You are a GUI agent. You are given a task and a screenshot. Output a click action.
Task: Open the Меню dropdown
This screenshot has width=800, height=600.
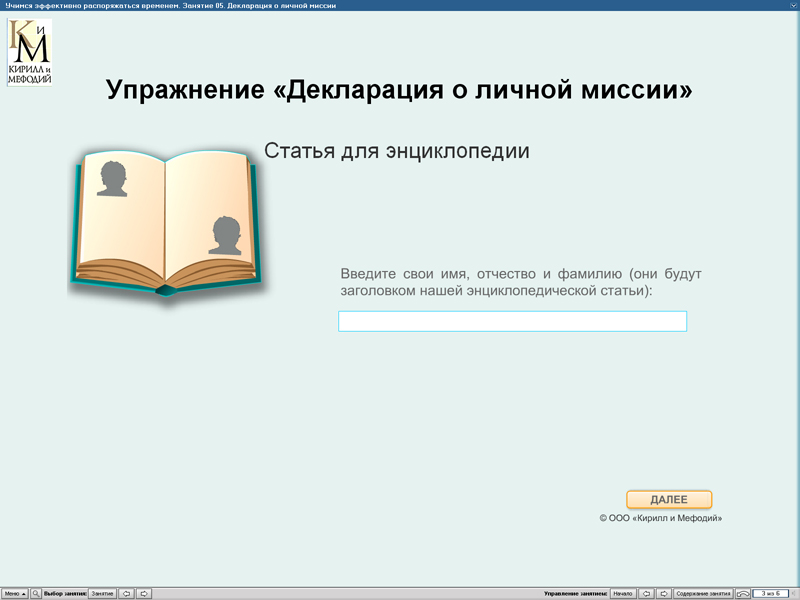click(13, 592)
